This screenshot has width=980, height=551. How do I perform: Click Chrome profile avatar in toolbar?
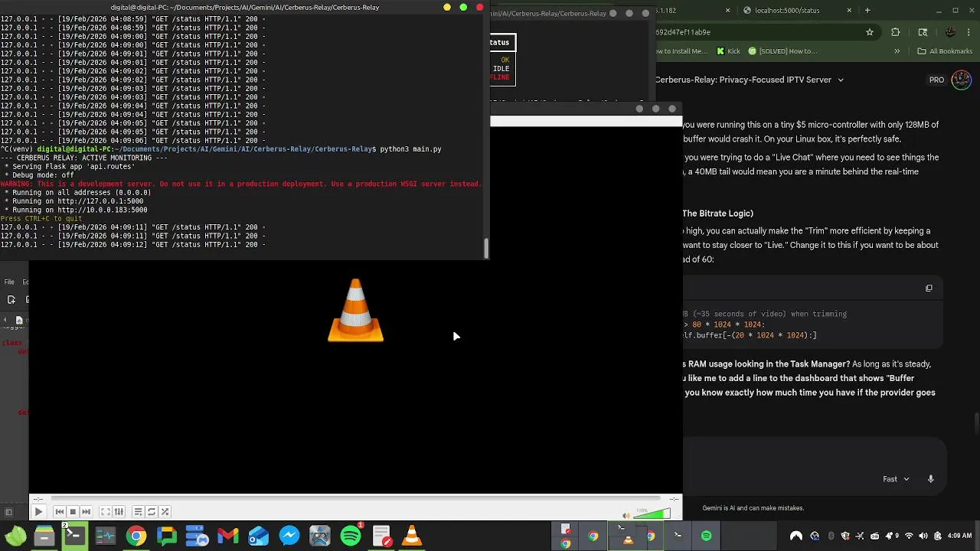tap(950, 32)
